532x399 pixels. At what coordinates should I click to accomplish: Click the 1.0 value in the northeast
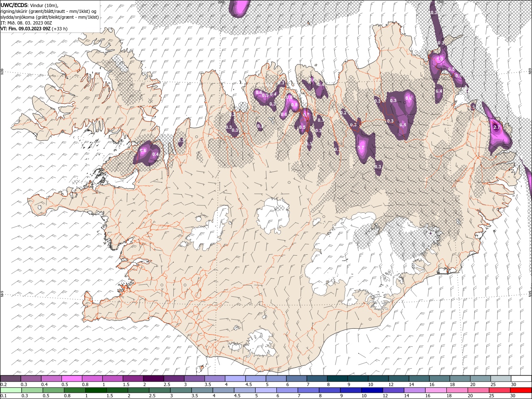[440, 59]
